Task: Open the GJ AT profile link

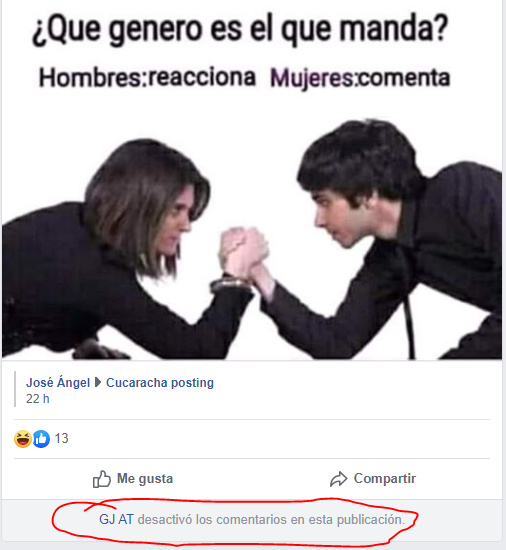Action: [116, 519]
